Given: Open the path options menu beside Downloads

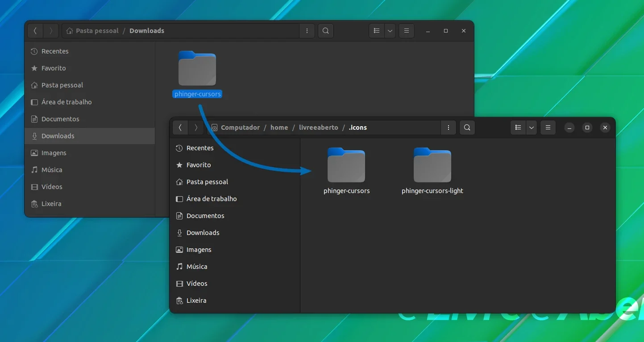Looking at the screenshot, I should pyautogui.click(x=307, y=31).
